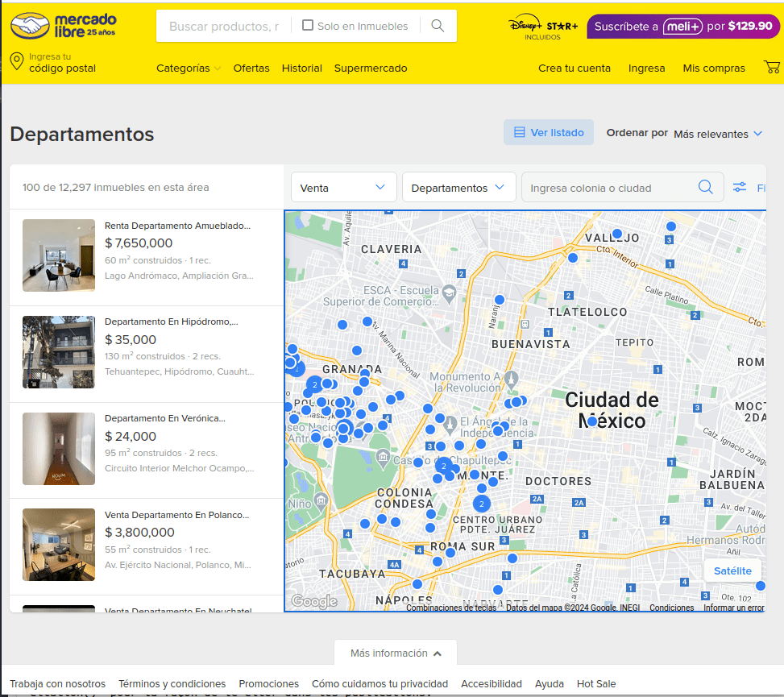
Task: Click Ingresa to log in
Action: (x=646, y=68)
